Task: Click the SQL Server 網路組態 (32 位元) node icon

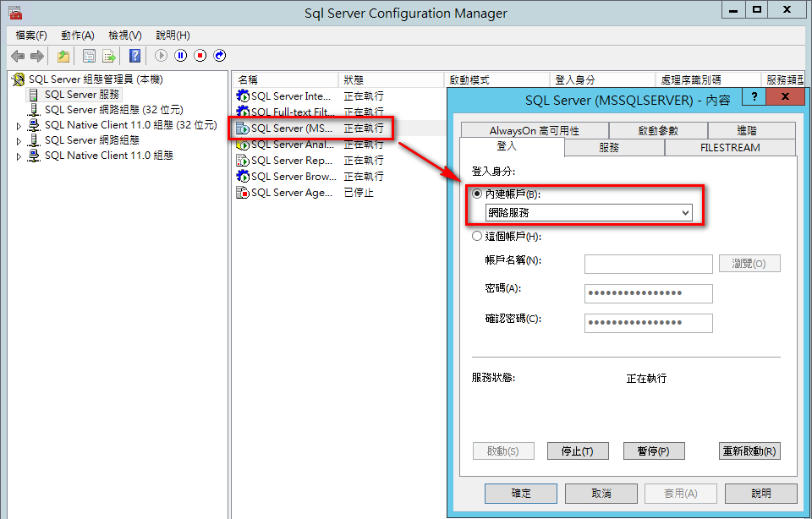Action: (34, 110)
